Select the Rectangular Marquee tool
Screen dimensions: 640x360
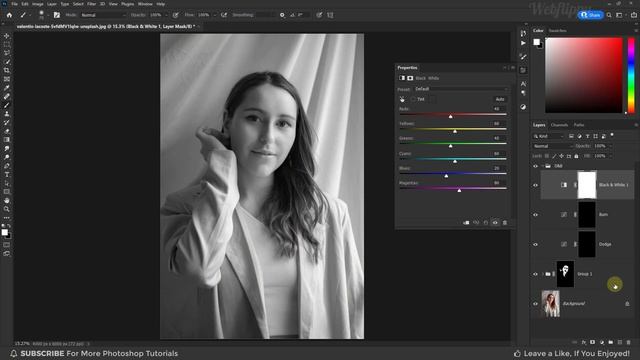pos(7,44)
